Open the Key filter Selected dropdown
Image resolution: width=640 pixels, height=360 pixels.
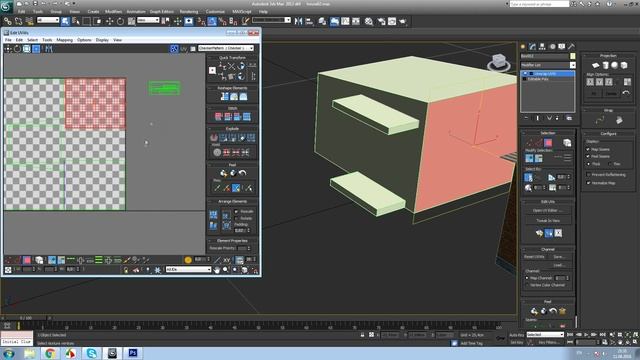point(545,335)
